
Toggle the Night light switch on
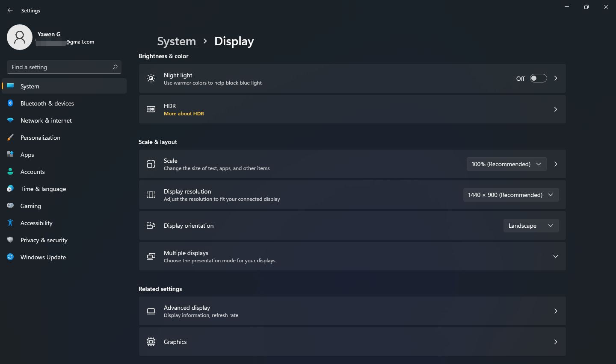(538, 78)
